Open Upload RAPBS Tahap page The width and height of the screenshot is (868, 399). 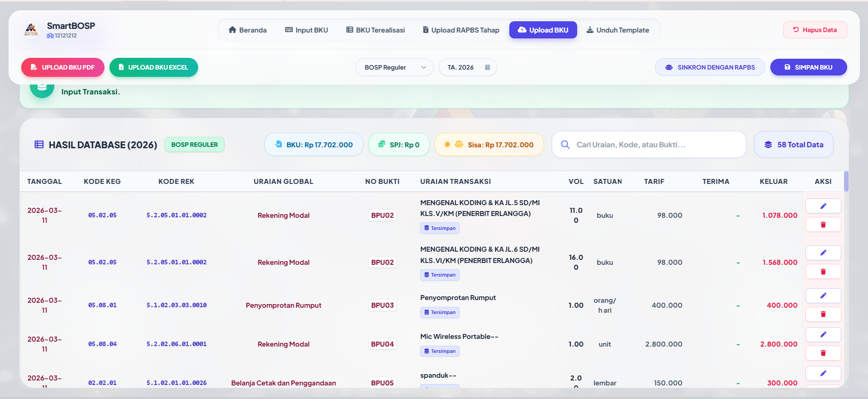(x=461, y=30)
